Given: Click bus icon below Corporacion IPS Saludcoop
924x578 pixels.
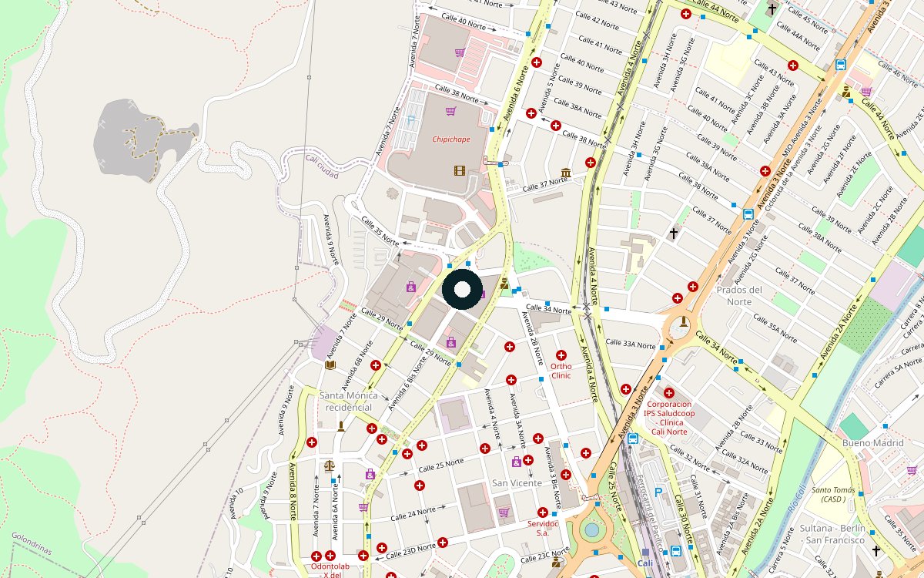Looking at the screenshot, I should (x=632, y=439).
